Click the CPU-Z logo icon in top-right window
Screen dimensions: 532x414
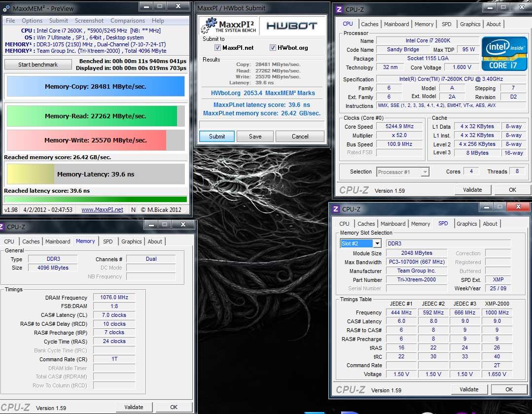point(339,9)
